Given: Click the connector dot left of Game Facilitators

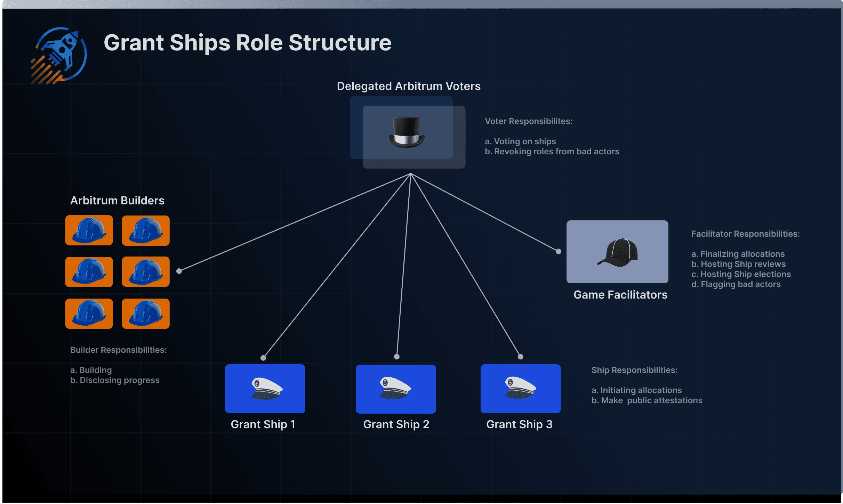Looking at the screenshot, I should point(559,251).
